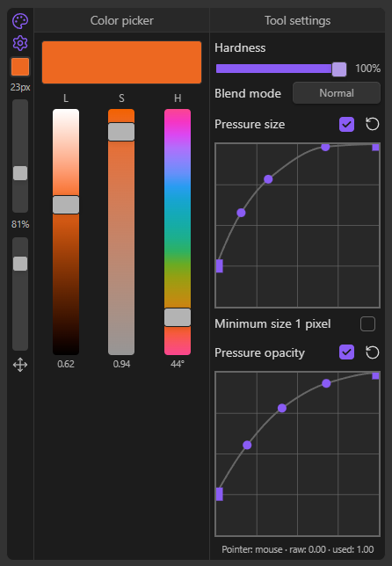Click the large orange color preview bar
Screen dimensions: 392x566
click(x=121, y=62)
